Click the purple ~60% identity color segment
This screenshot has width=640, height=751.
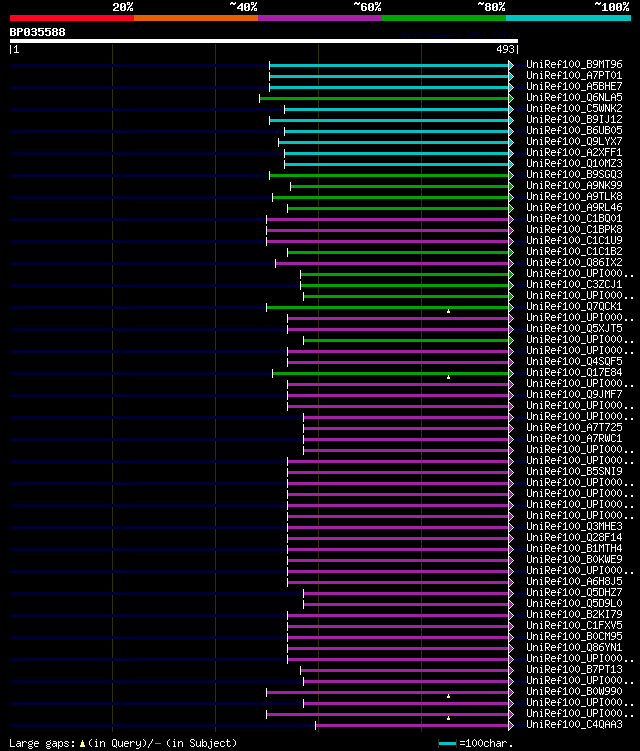[320, 18]
